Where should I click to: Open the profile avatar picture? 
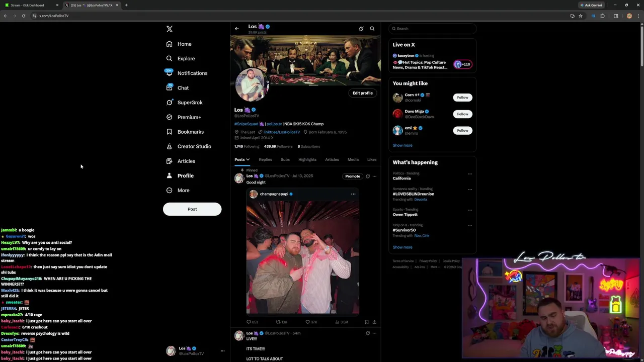[x=252, y=85]
